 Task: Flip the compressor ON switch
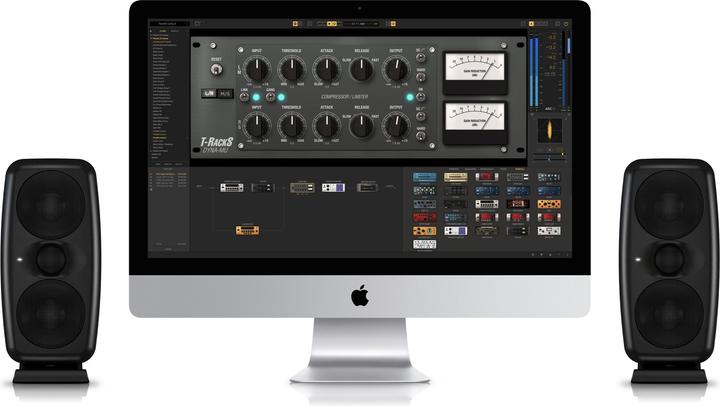click(420, 97)
